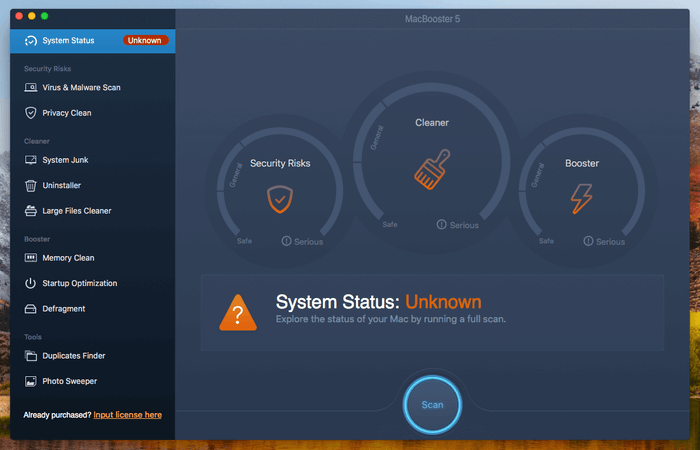The image size is (700, 450).
Task: Click the exclamation icon beside Serious under Cleaner
Action: (442, 225)
